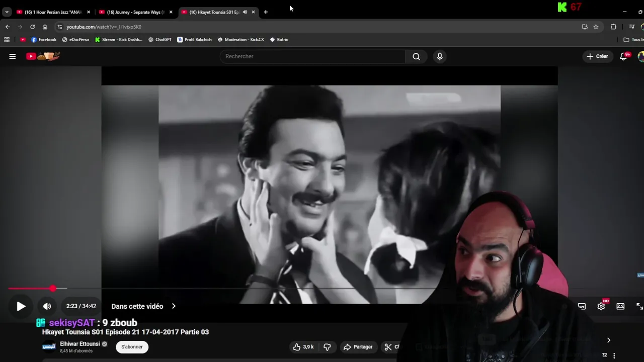This screenshot has height=362, width=644.
Task: Toggle theater mode in the player
Action: click(x=620, y=306)
